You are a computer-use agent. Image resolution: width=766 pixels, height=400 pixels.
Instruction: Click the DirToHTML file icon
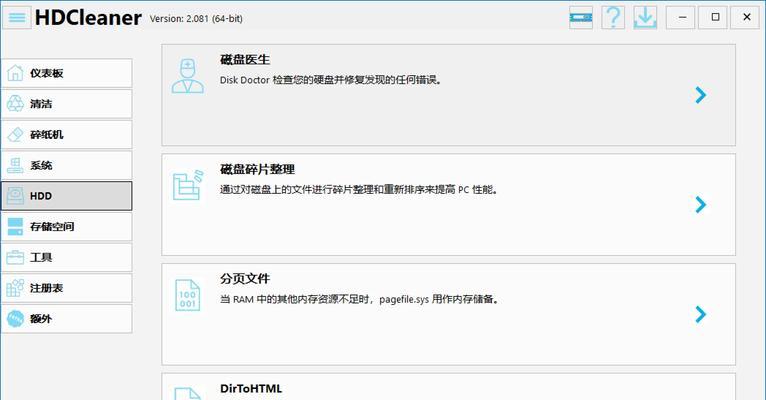pos(188,394)
